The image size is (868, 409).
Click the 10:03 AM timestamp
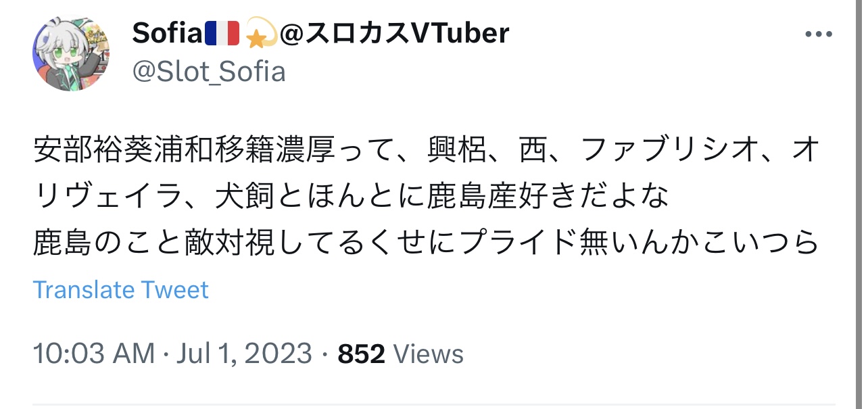[x=94, y=354]
